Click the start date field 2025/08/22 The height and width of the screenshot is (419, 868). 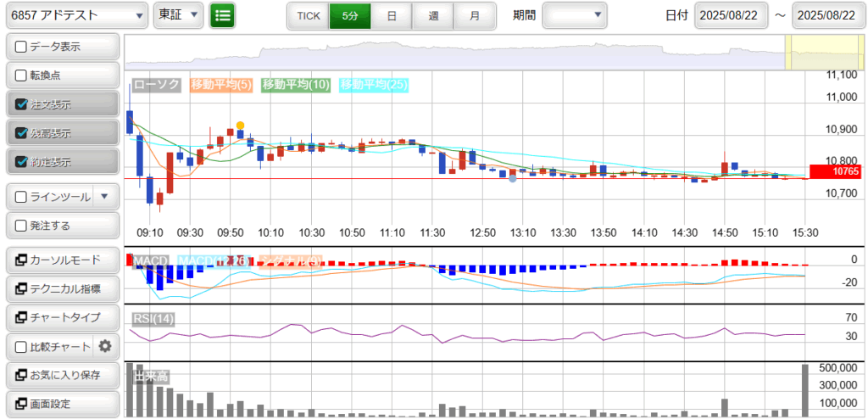pos(733,15)
